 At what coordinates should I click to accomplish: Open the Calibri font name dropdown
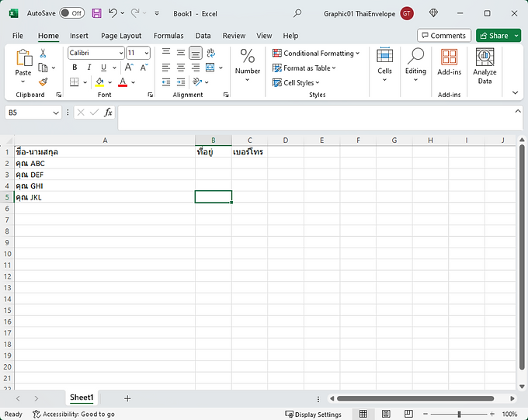tap(121, 53)
